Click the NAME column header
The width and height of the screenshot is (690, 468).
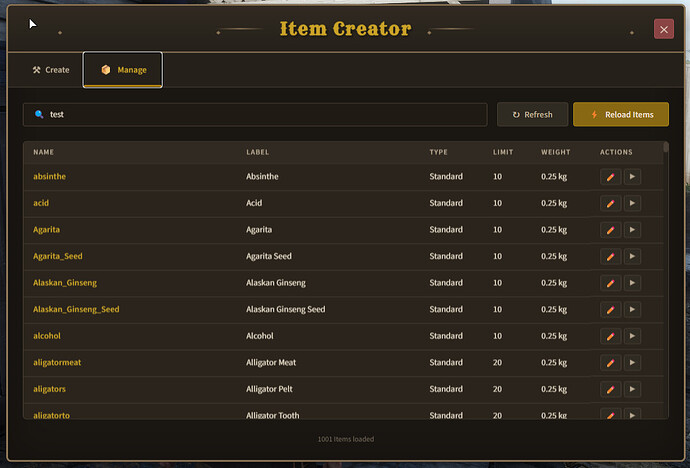[x=44, y=152]
